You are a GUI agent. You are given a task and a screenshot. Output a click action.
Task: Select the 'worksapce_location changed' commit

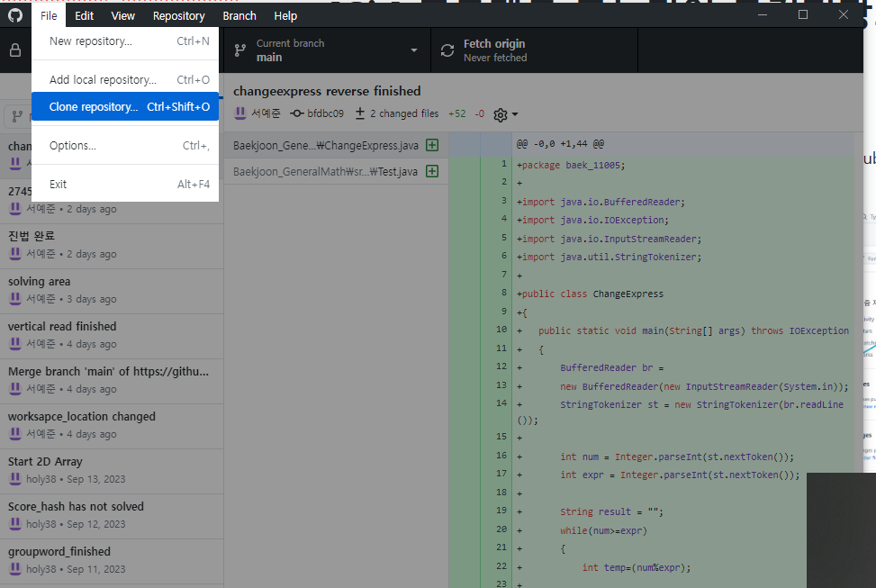pos(112,426)
